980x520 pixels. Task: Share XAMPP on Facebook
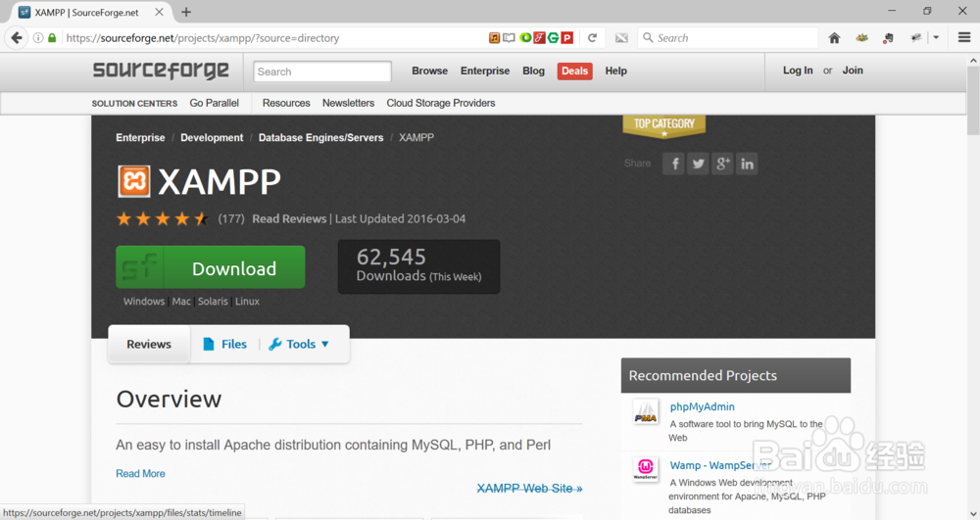[x=674, y=164]
